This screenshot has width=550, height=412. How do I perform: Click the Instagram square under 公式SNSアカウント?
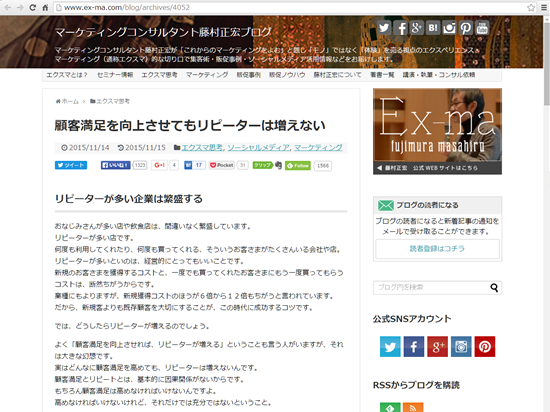coord(461,346)
